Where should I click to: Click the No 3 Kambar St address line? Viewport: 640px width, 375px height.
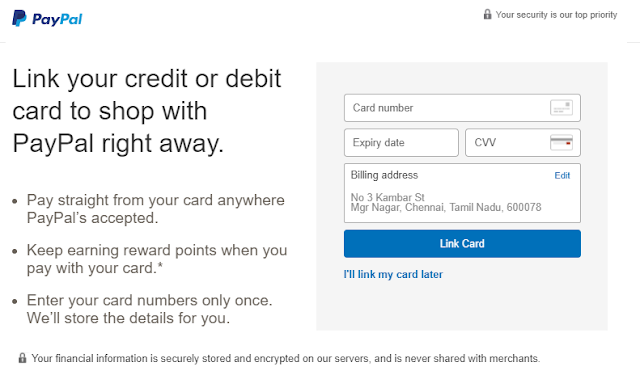click(388, 197)
